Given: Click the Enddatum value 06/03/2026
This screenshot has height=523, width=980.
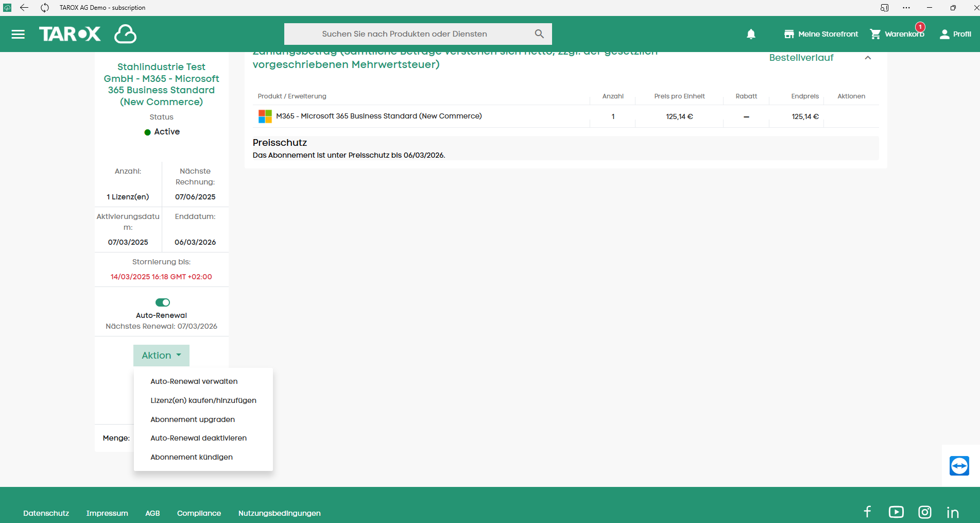Looking at the screenshot, I should pos(195,242).
